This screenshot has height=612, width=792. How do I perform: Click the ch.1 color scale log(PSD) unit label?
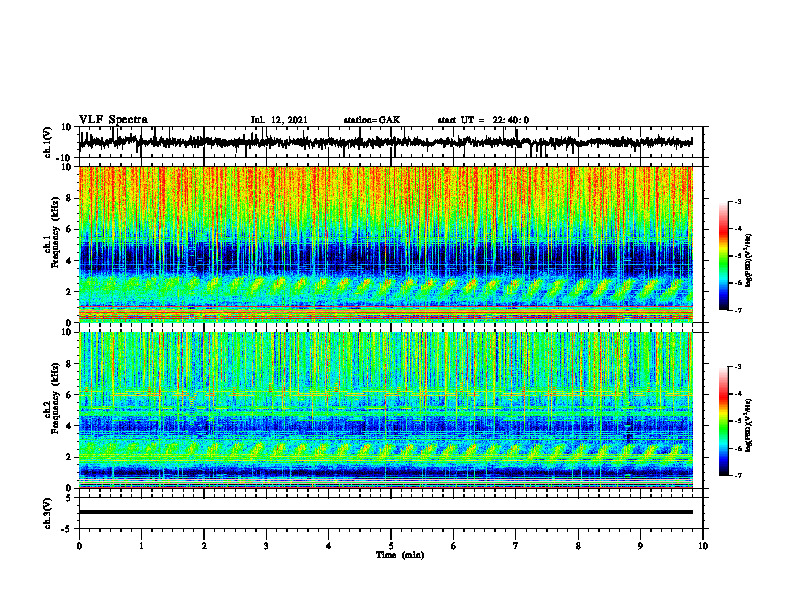[749, 261]
